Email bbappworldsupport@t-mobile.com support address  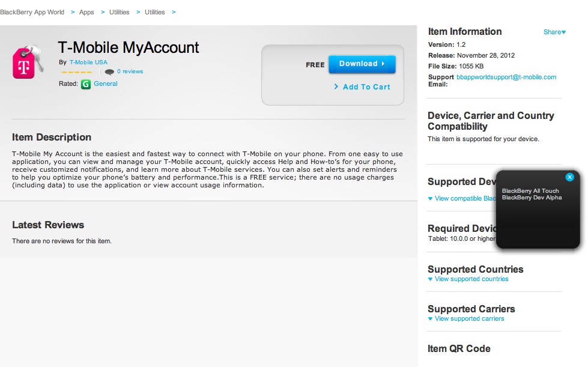click(x=506, y=77)
